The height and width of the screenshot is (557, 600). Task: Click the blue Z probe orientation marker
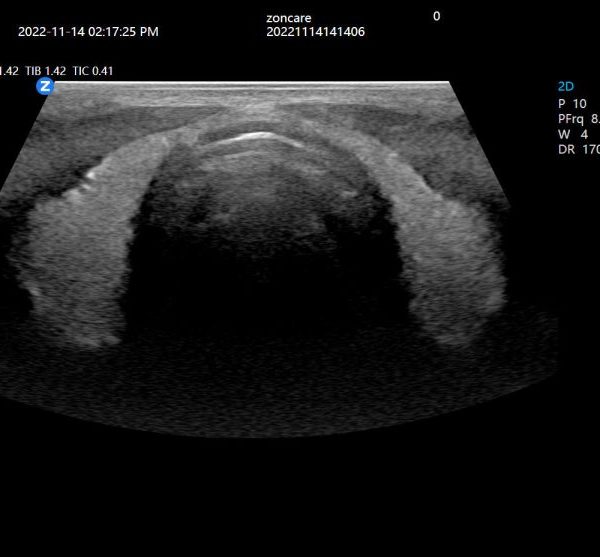tap(45, 87)
